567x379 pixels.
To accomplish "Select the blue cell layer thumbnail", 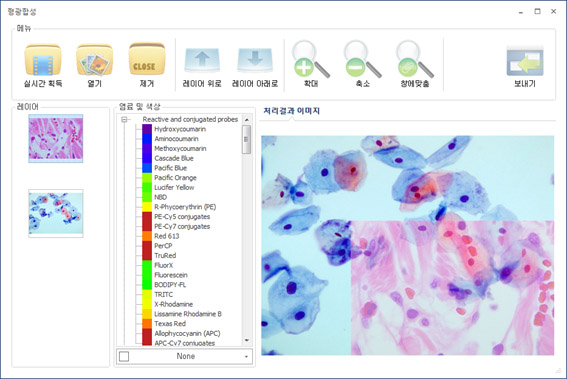I will (x=56, y=213).
